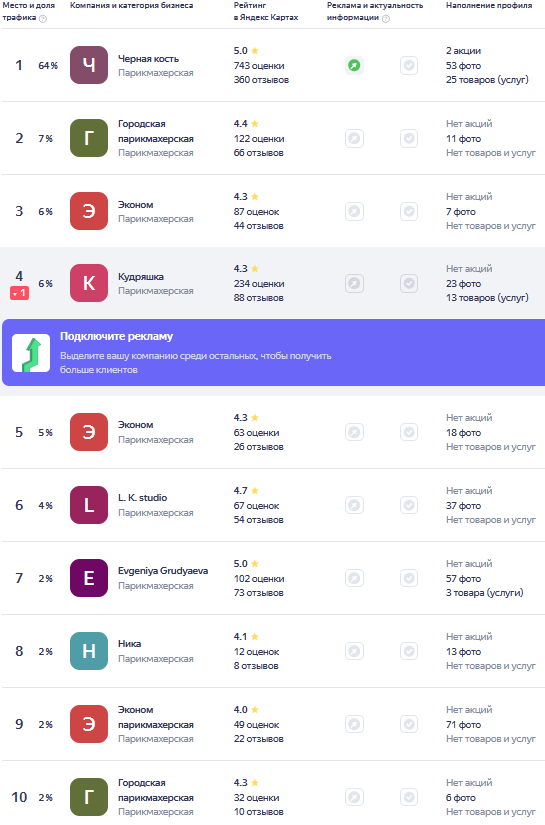Open the help icon beside 'Реклама и актуальность информации'
The width and height of the screenshot is (545, 825).
[x=386, y=19]
